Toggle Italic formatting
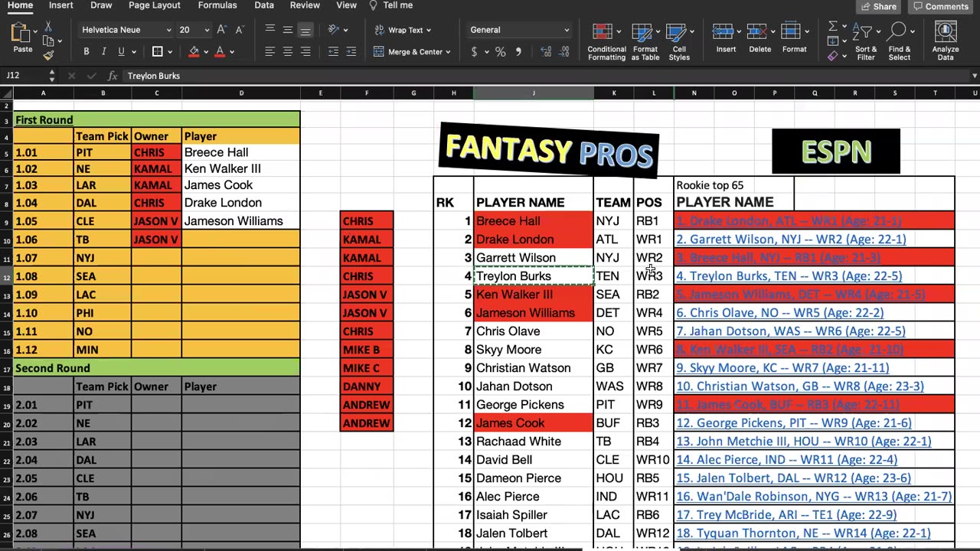This screenshot has width=980, height=551. [x=103, y=51]
